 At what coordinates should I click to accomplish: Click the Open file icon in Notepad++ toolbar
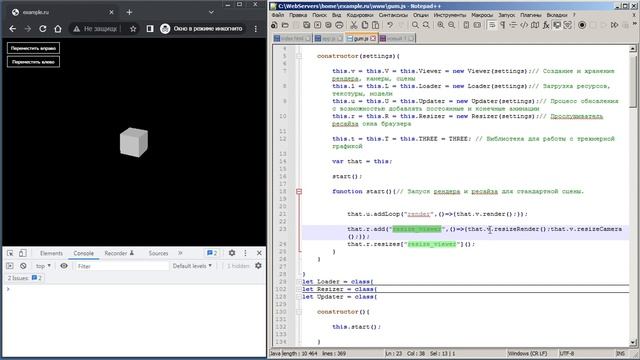point(285,25)
